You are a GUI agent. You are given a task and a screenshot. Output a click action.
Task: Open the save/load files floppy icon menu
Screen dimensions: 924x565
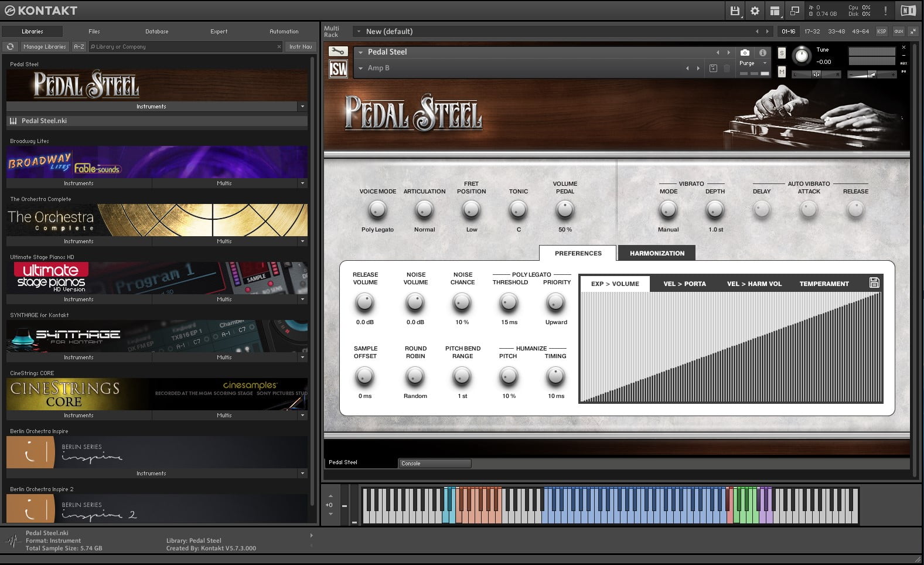[x=735, y=11]
